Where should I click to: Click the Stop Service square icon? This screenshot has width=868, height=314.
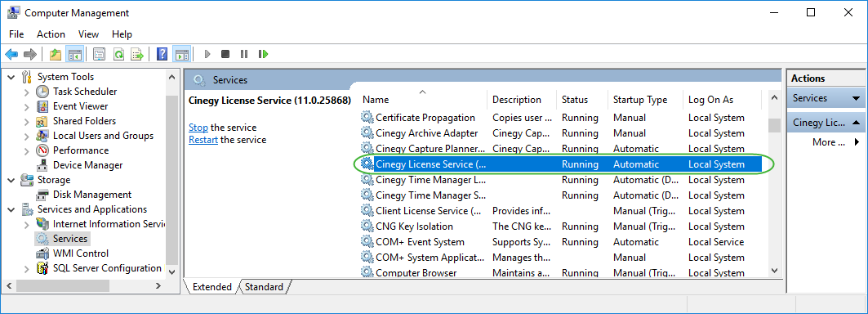tap(225, 54)
